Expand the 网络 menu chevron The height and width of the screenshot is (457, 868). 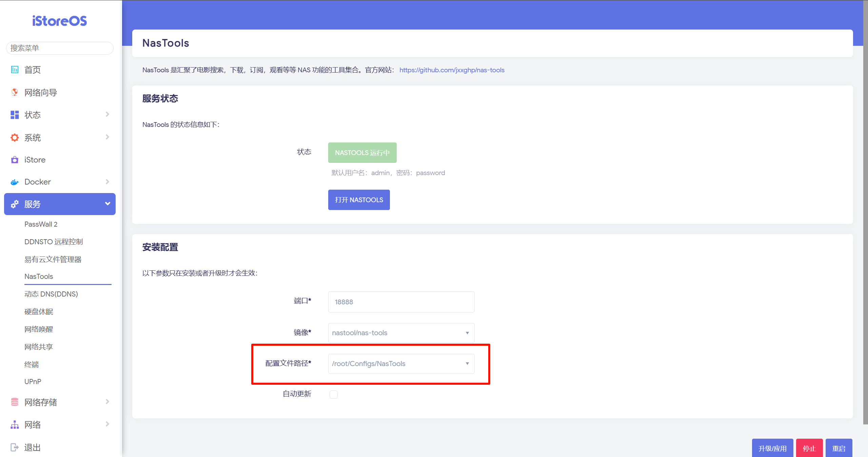(107, 424)
